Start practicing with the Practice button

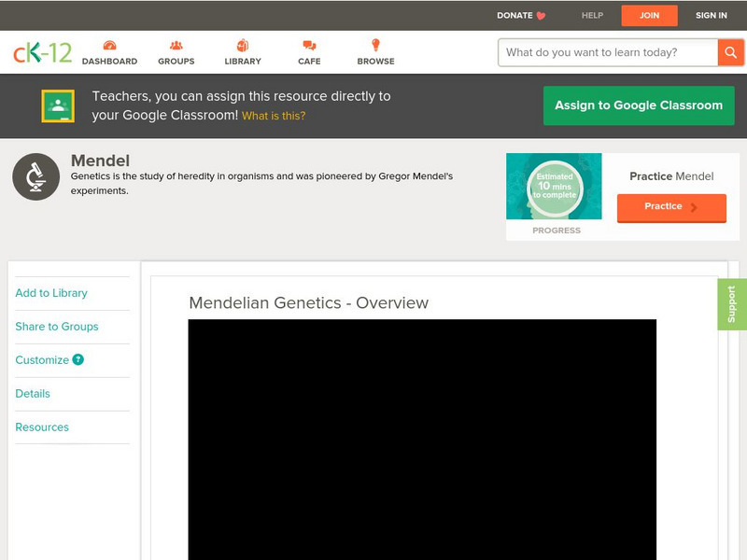tap(670, 207)
